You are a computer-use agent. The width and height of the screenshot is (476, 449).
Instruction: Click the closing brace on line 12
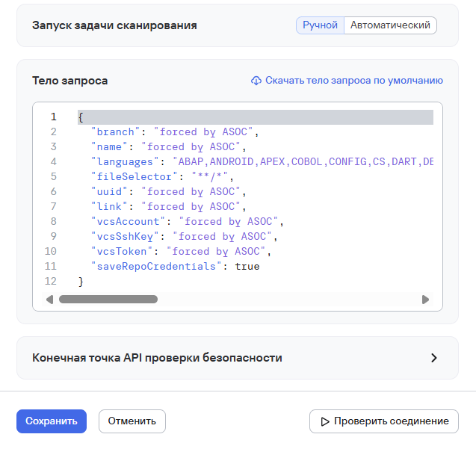[x=81, y=282]
